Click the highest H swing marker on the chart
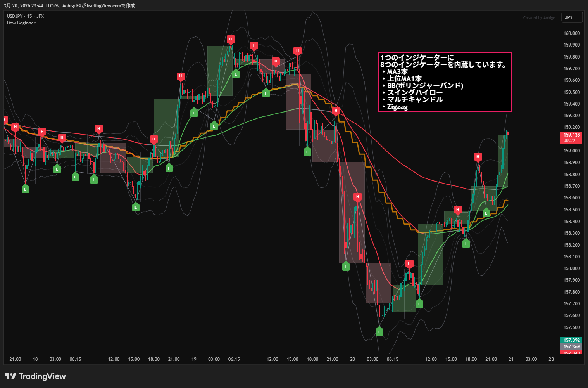Screen dimensions: 588x388 tap(231, 39)
